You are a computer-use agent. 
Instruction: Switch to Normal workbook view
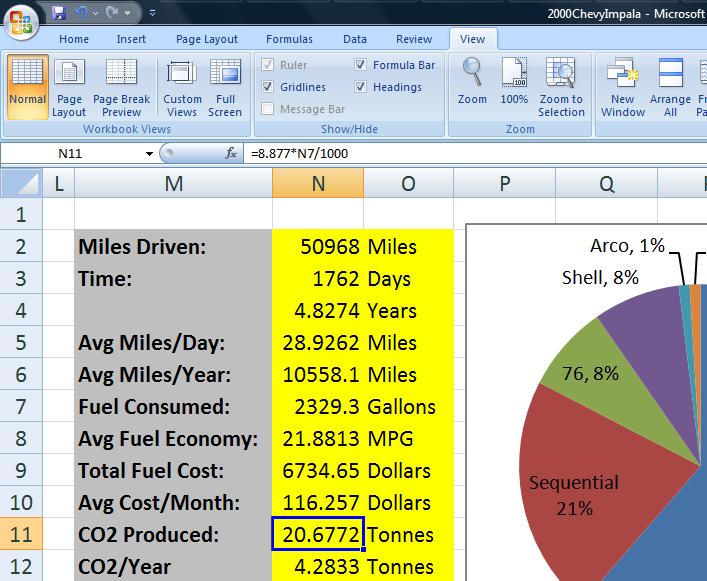coord(28,87)
